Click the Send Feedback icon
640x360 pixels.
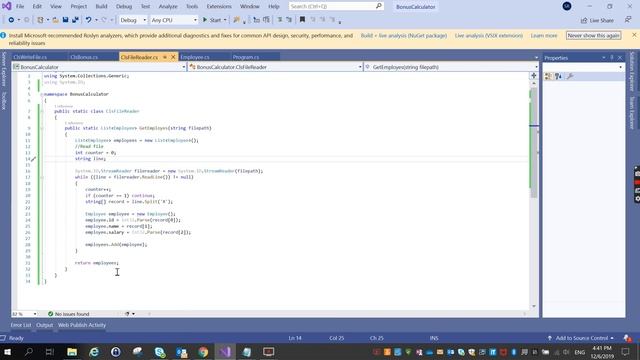coord(628,20)
